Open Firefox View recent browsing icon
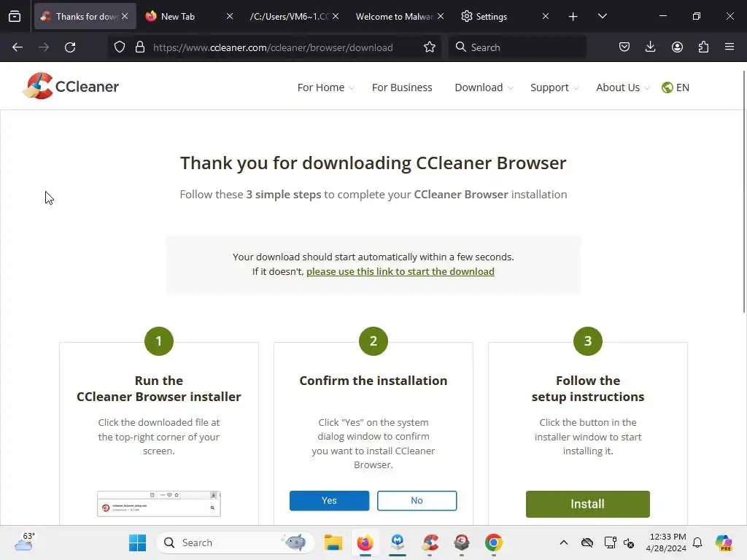 [15, 16]
